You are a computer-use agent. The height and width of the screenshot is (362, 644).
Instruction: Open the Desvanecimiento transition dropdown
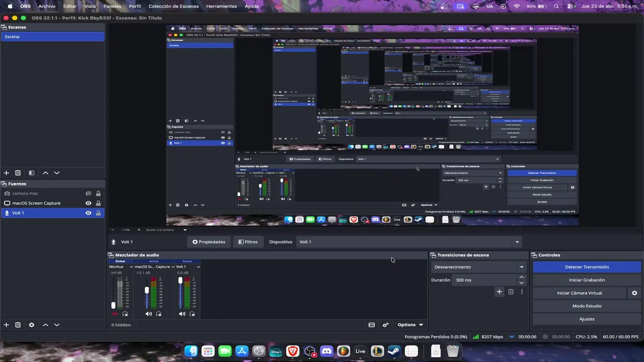(478, 267)
